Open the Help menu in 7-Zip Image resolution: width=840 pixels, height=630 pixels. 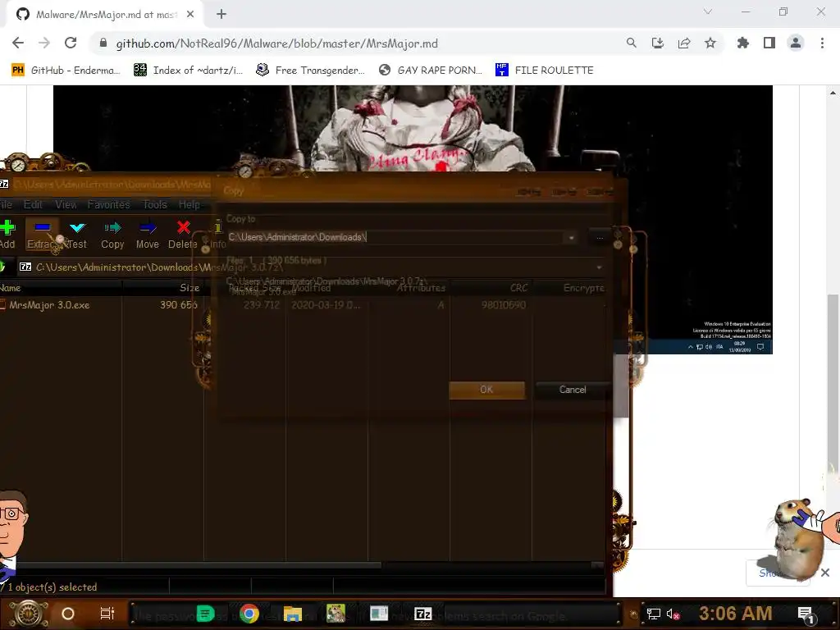(189, 204)
